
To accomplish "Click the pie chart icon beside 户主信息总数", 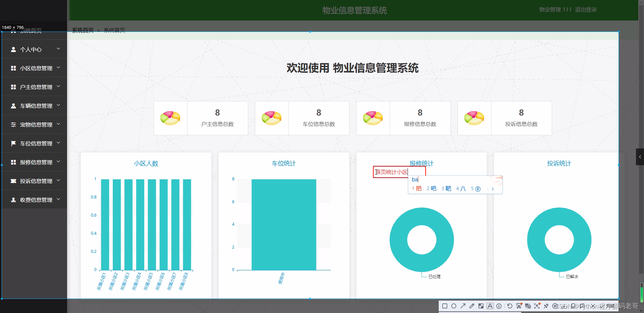I will (x=170, y=118).
